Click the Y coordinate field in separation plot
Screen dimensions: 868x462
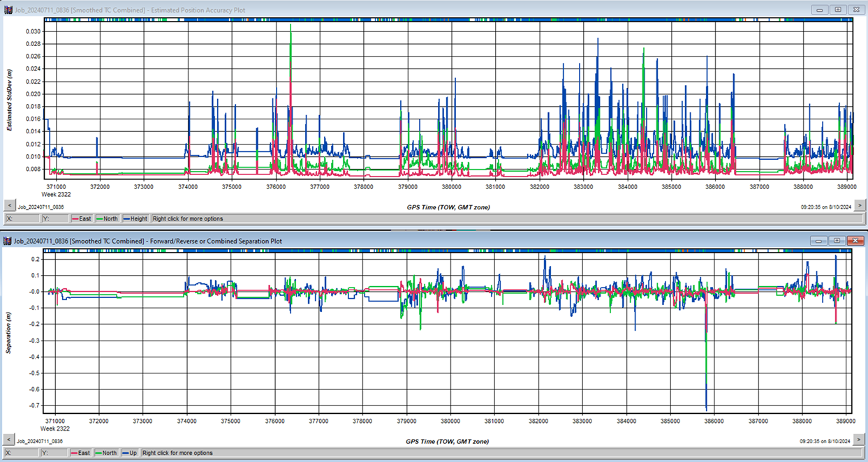54,453
